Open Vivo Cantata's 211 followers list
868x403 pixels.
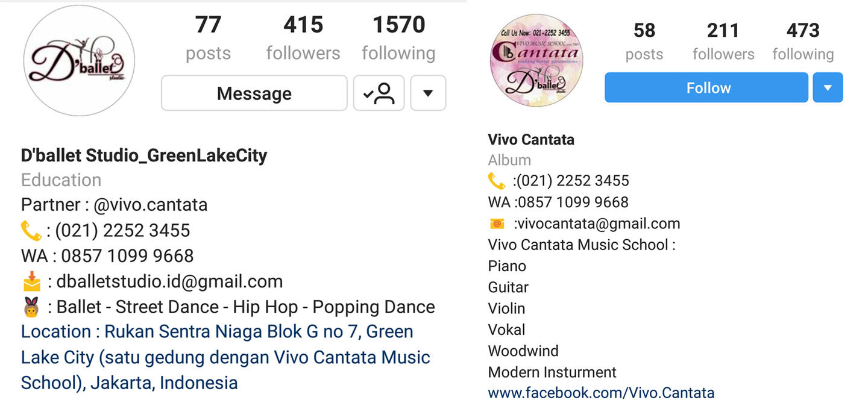[723, 42]
